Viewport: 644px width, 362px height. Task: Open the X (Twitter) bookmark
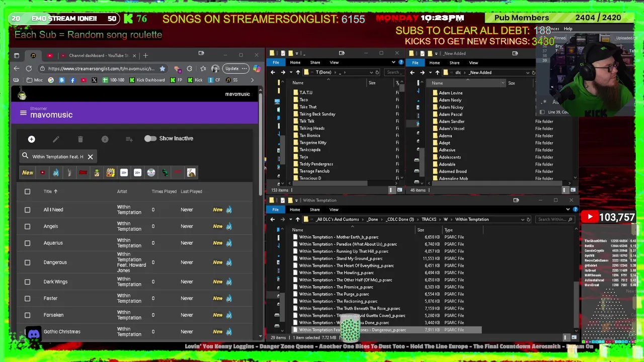94,80
